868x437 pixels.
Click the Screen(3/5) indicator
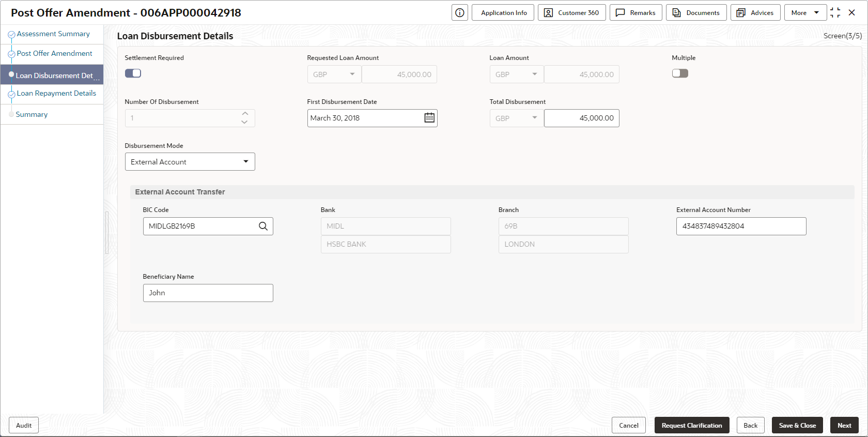pos(842,36)
